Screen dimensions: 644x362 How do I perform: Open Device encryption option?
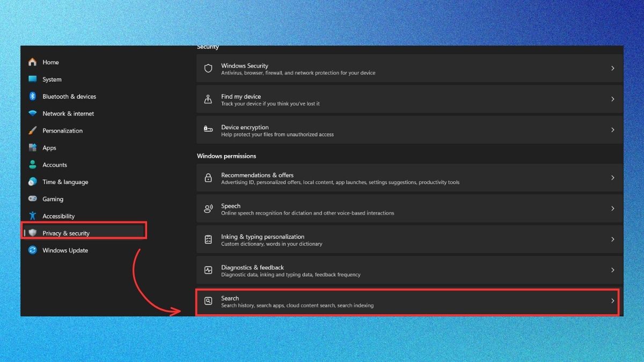tap(409, 130)
